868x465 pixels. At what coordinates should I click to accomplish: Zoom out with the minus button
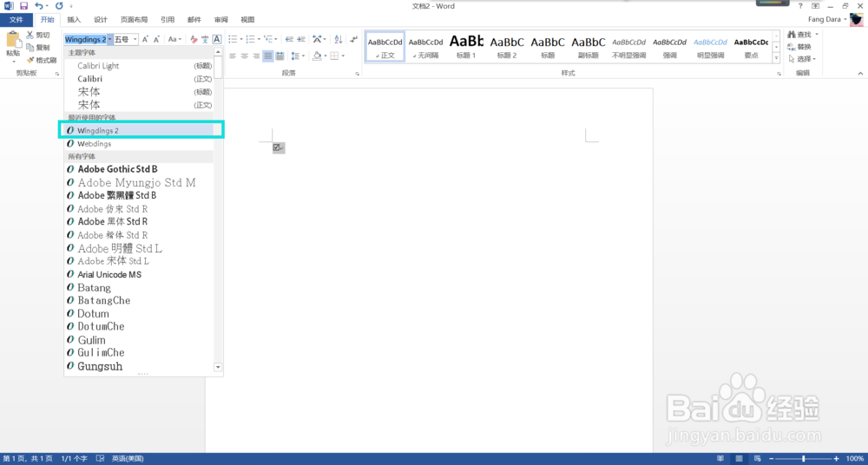pyautogui.click(x=769, y=459)
